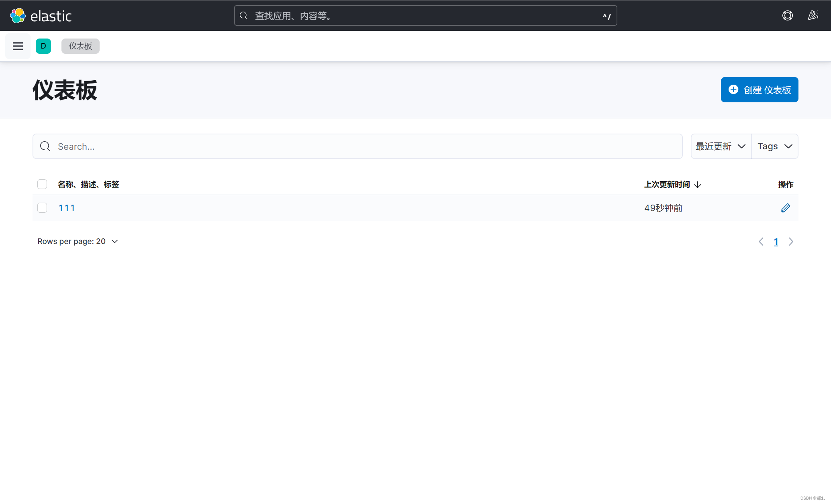The height and width of the screenshot is (504, 831).
Task: Open the hamburger navigation menu
Action: pos(18,46)
